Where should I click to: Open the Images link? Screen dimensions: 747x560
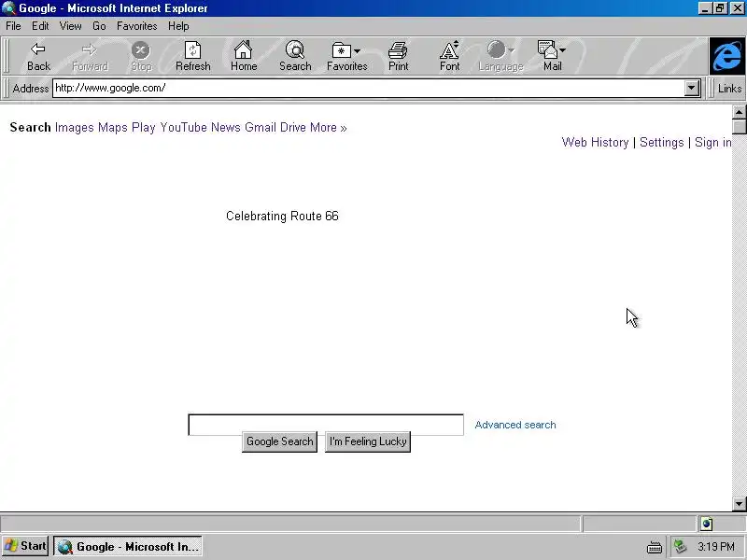tap(75, 128)
